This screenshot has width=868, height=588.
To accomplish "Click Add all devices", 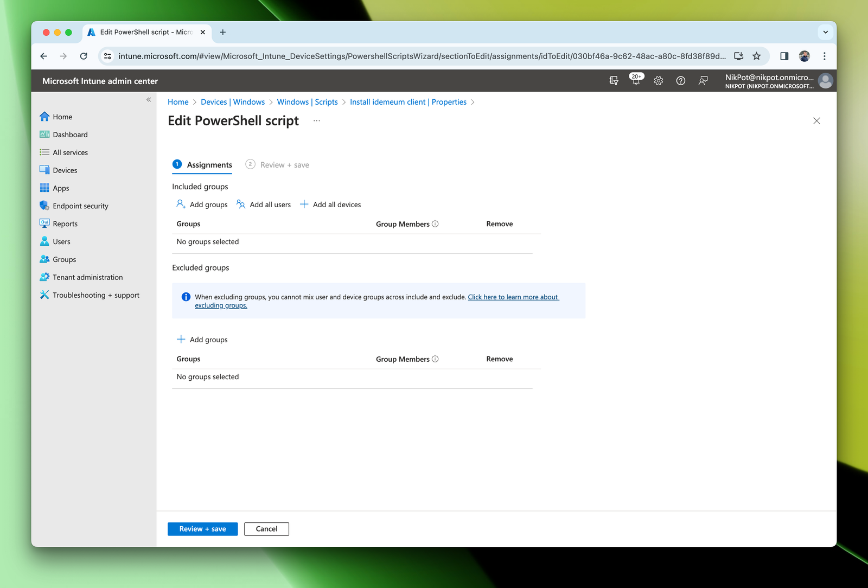I will [330, 204].
